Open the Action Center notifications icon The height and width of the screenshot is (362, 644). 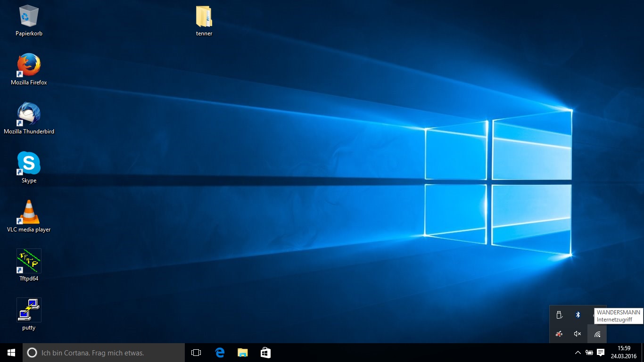(601, 353)
